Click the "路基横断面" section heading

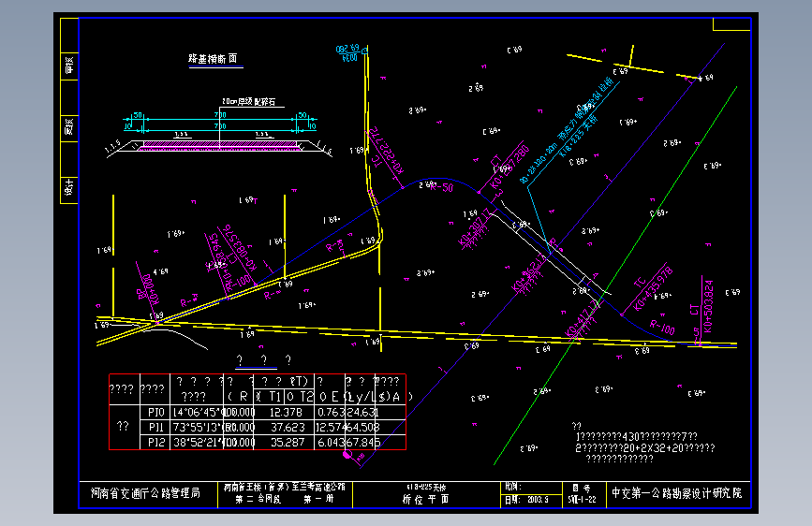213,59
